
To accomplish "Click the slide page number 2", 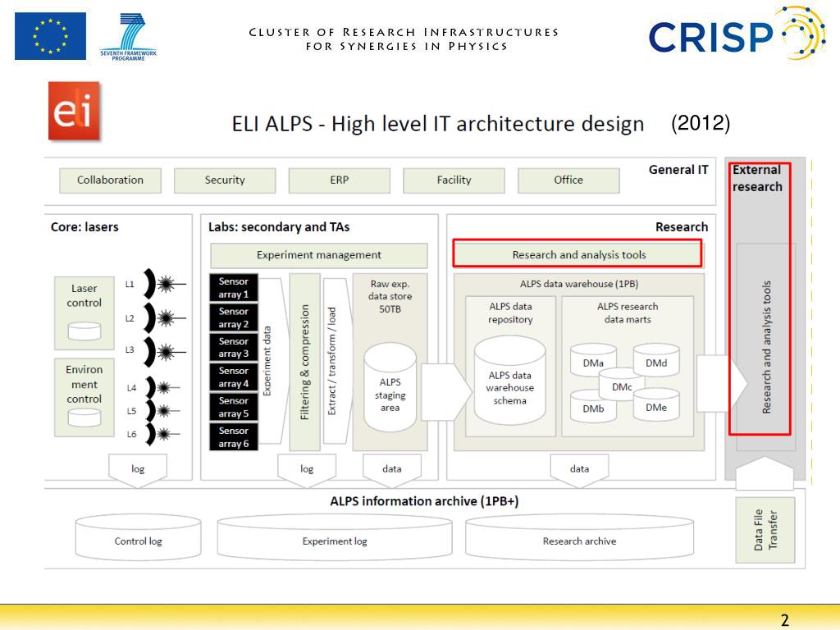I will click(785, 620).
